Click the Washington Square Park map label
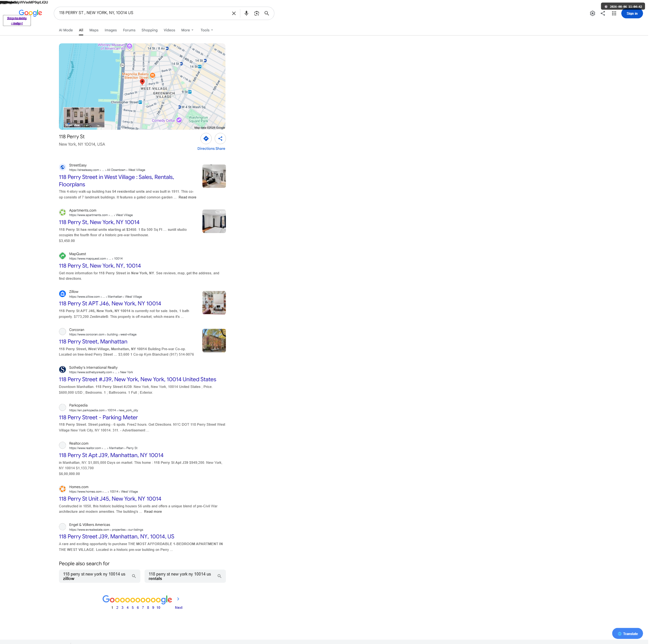 (x=199, y=120)
